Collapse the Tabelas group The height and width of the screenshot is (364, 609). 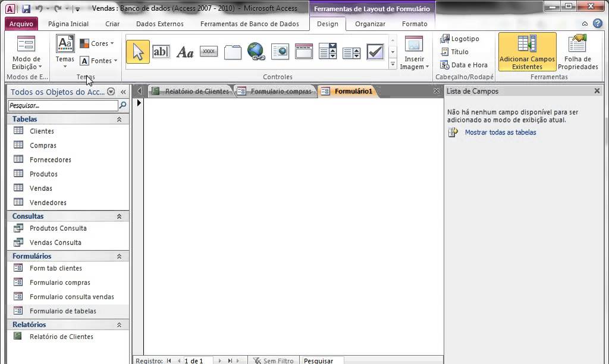(x=119, y=120)
